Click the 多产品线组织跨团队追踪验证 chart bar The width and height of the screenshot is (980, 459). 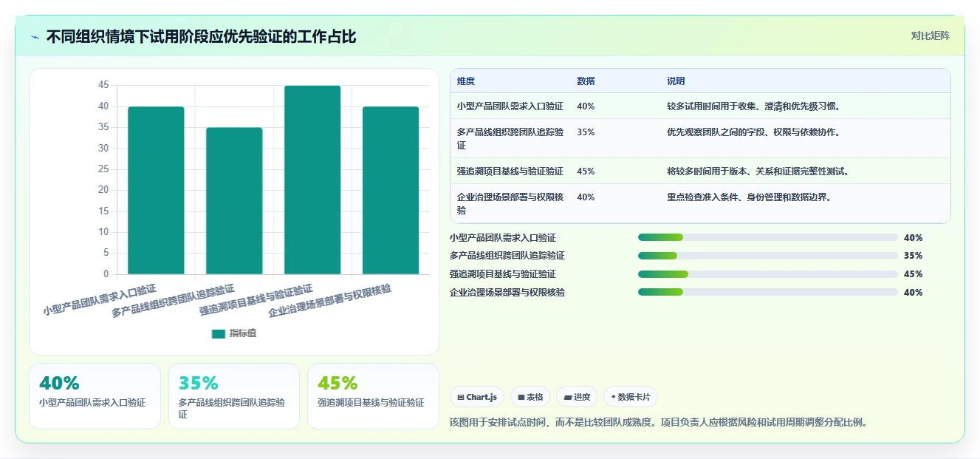234,201
